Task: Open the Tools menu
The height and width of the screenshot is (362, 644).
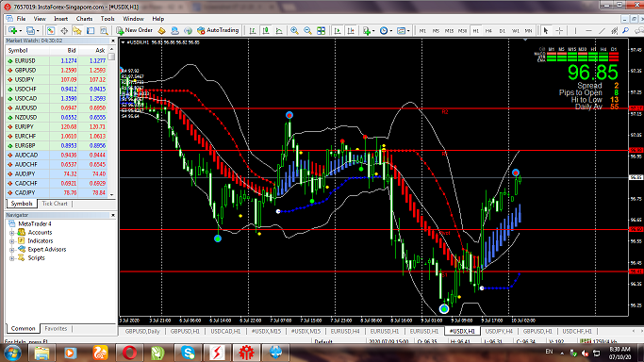Action: (x=107, y=19)
